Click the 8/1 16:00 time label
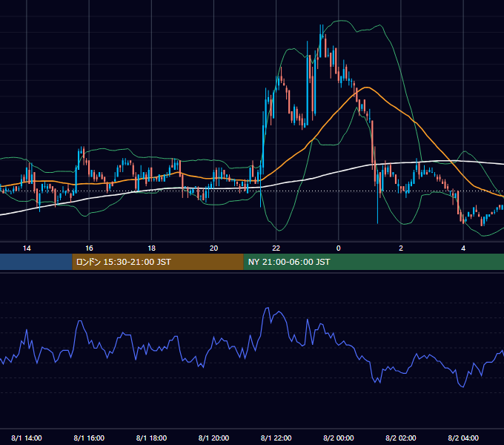The image size is (504, 445). coord(89,438)
